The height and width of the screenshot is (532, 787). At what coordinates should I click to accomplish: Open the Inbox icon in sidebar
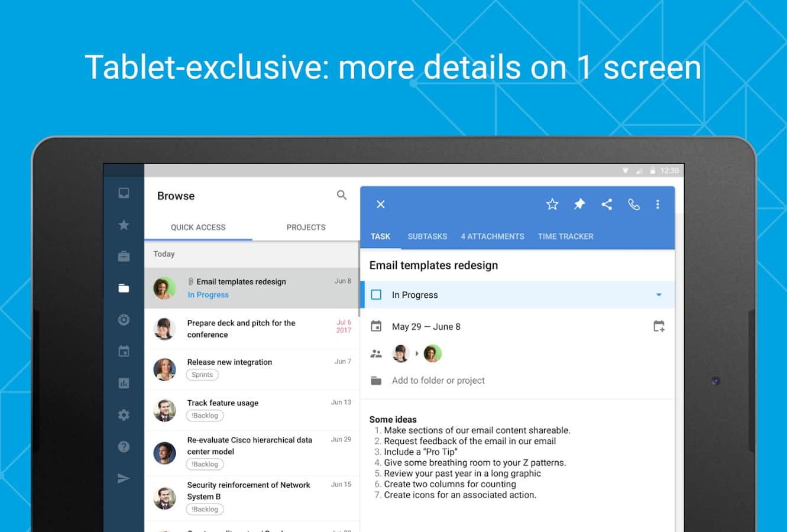pos(124,193)
